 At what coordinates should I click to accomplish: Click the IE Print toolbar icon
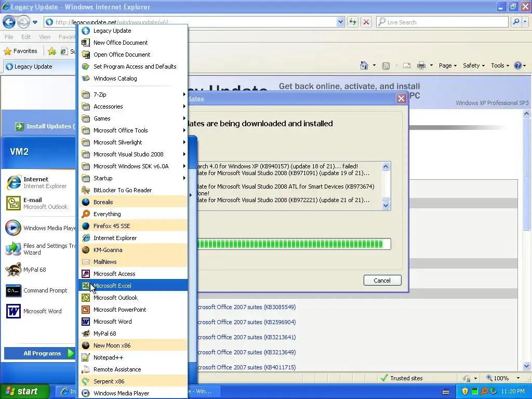(421, 65)
